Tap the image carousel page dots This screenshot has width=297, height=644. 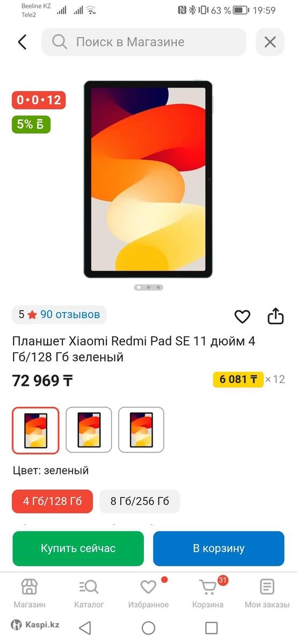[149, 287]
